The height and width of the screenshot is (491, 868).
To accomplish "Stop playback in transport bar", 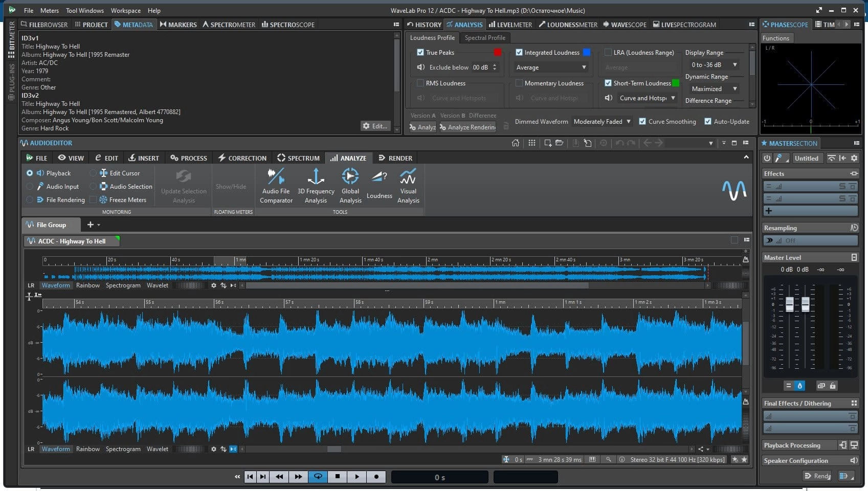I will [338, 477].
